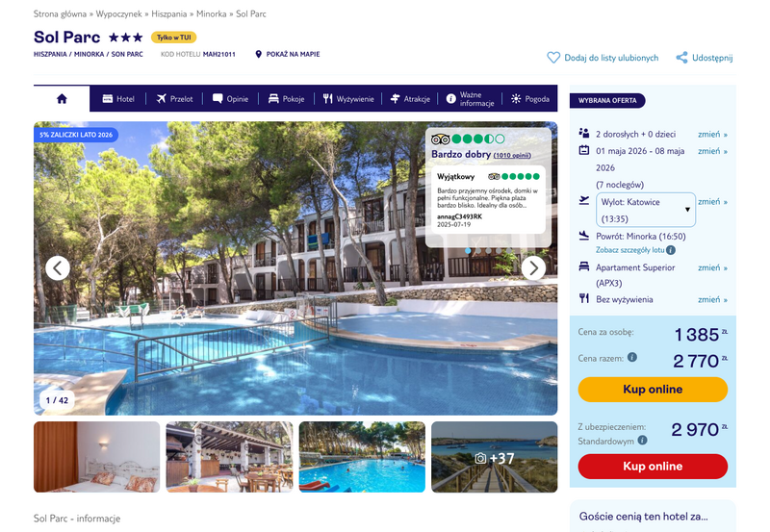The width and height of the screenshot is (770, 532).
Task: Open the Opinie tab
Action: click(x=230, y=99)
